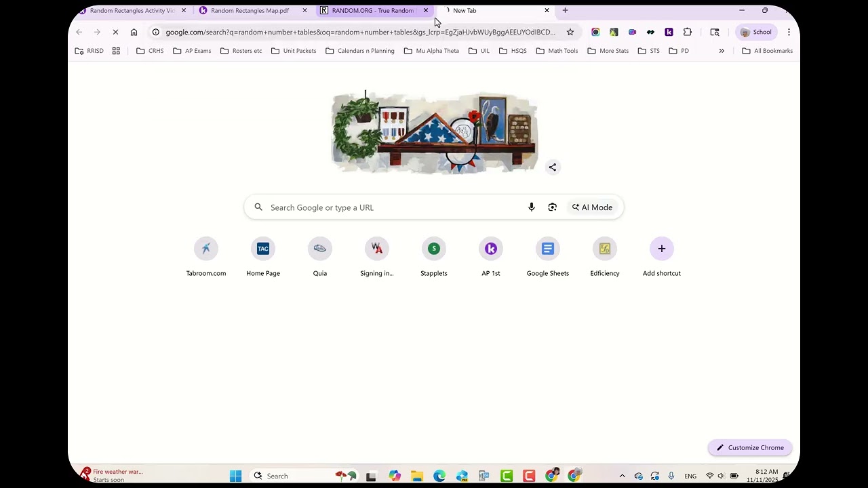Add a new shortcut tile

tap(662, 258)
